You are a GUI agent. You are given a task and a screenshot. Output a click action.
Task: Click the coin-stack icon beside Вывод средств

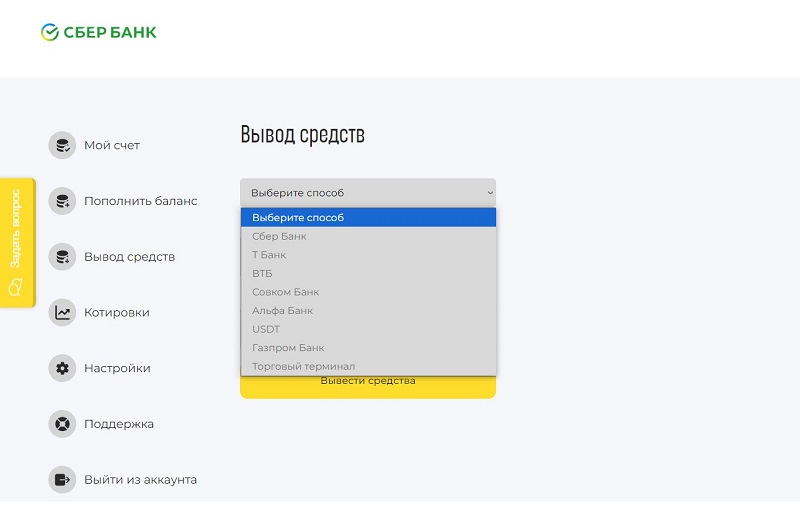click(x=62, y=257)
